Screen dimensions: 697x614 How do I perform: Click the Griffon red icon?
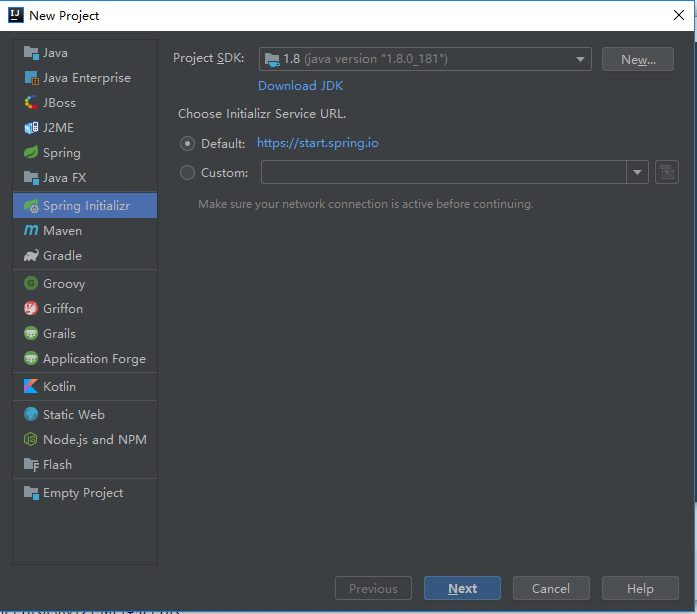click(31, 308)
